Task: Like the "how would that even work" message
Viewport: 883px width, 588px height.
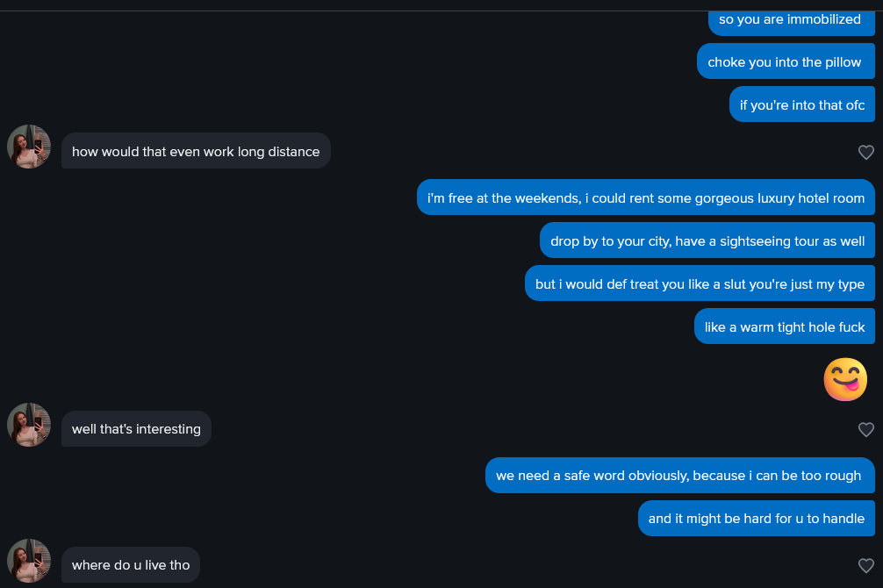Action: pyautogui.click(x=865, y=152)
